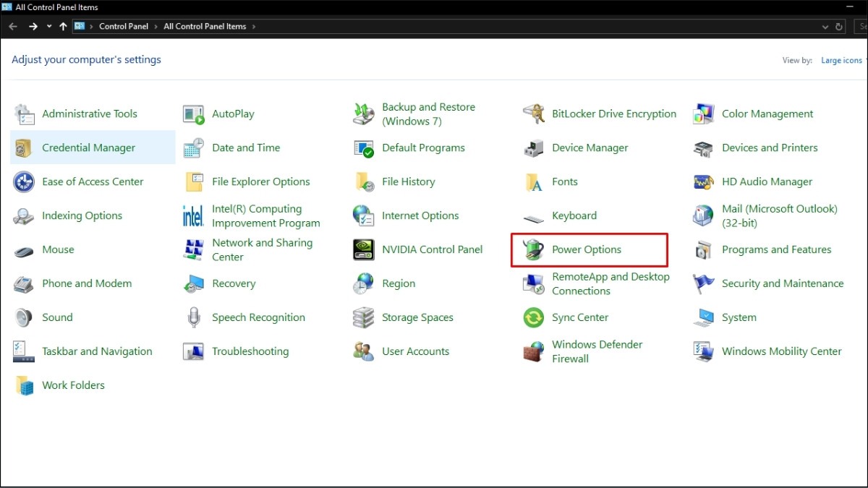Open the Power Options battery icon

[533, 250]
